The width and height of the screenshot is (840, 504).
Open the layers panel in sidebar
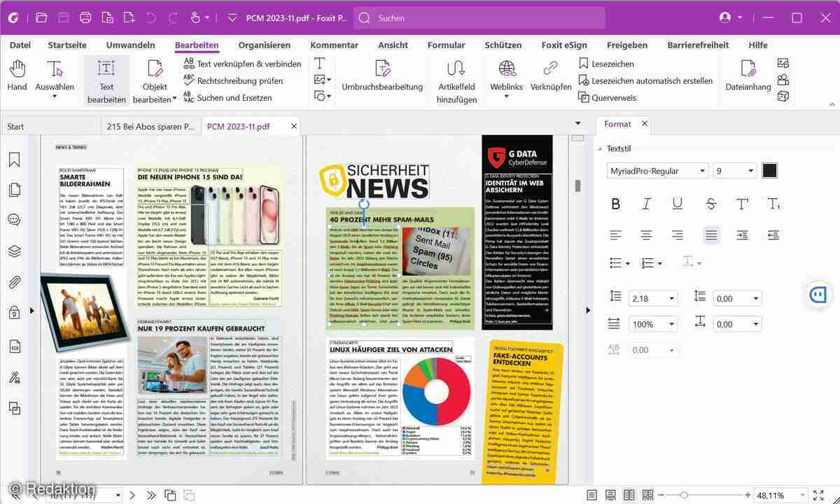pyautogui.click(x=14, y=251)
